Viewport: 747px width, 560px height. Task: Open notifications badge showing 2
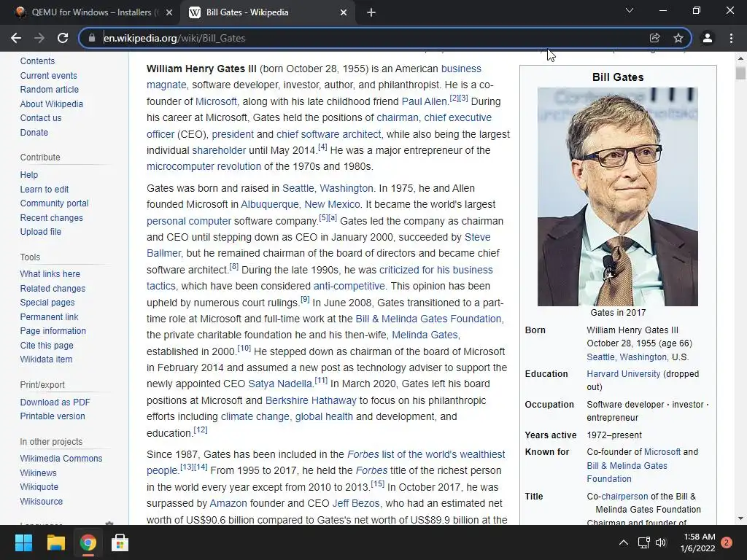tap(727, 542)
